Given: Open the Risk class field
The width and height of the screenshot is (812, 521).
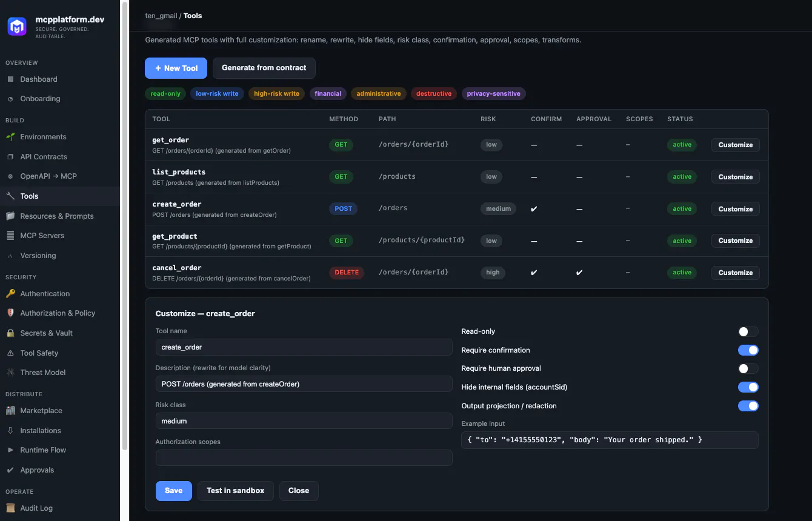Looking at the screenshot, I should coord(304,421).
